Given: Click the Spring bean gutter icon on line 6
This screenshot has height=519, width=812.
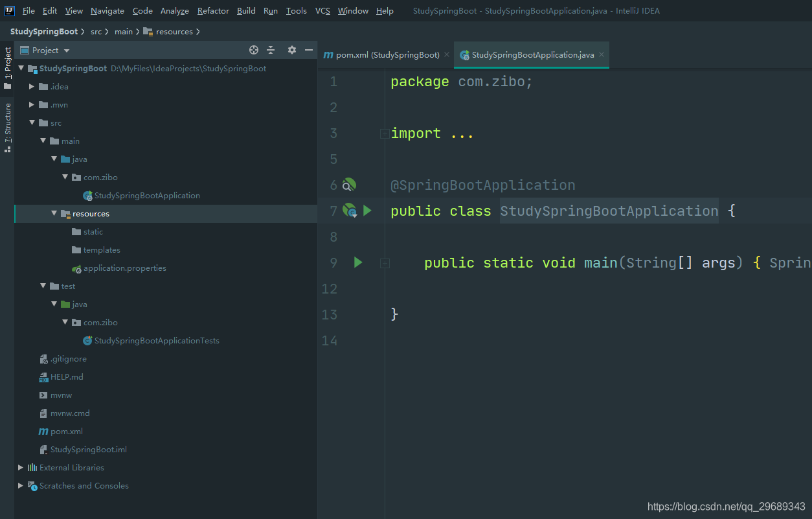Looking at the screenshot, I should coord(349,185).
